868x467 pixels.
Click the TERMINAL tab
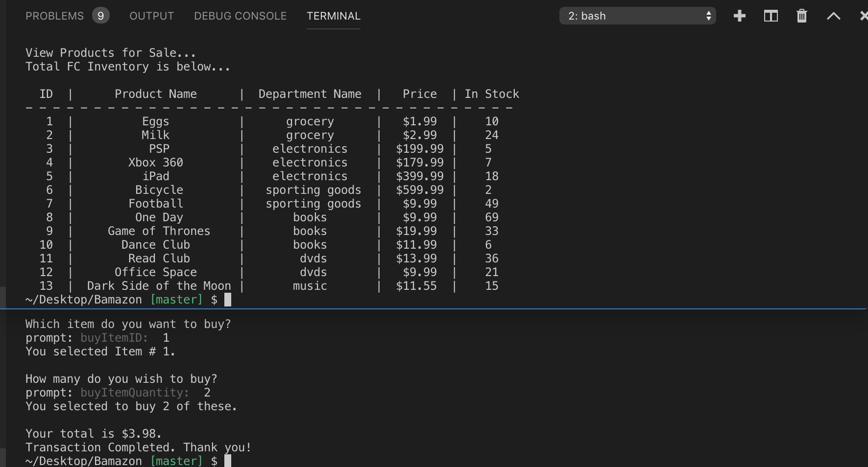pos(333,16)
